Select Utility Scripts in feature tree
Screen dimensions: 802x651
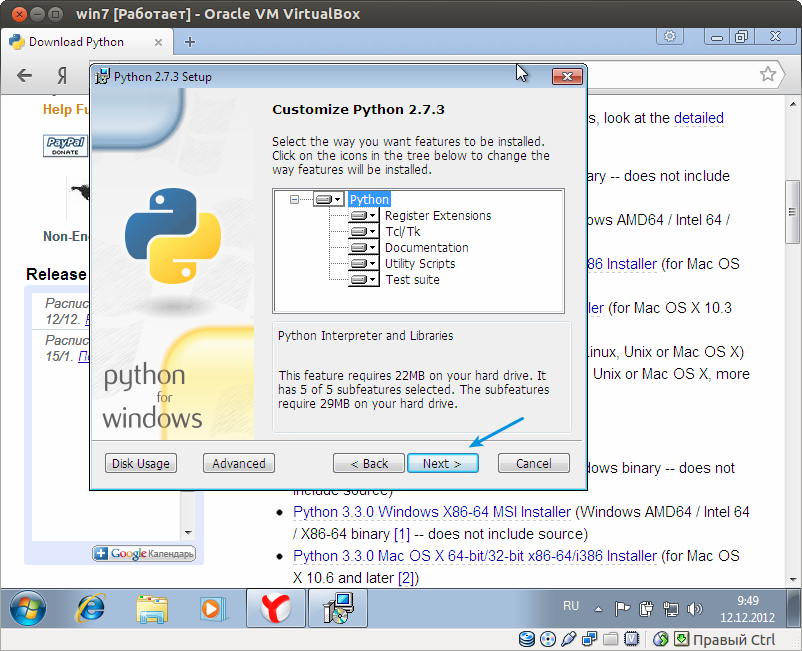coord(420,263)
